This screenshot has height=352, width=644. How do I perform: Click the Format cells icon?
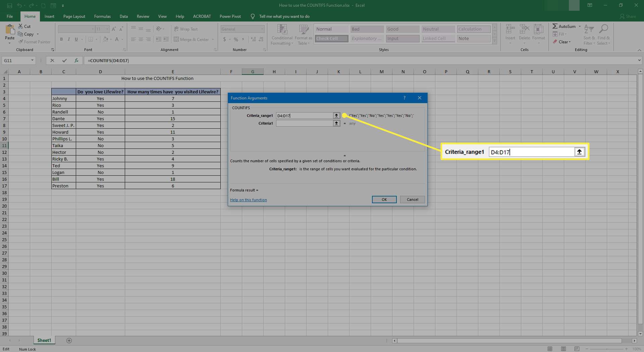tap(539, 30)
